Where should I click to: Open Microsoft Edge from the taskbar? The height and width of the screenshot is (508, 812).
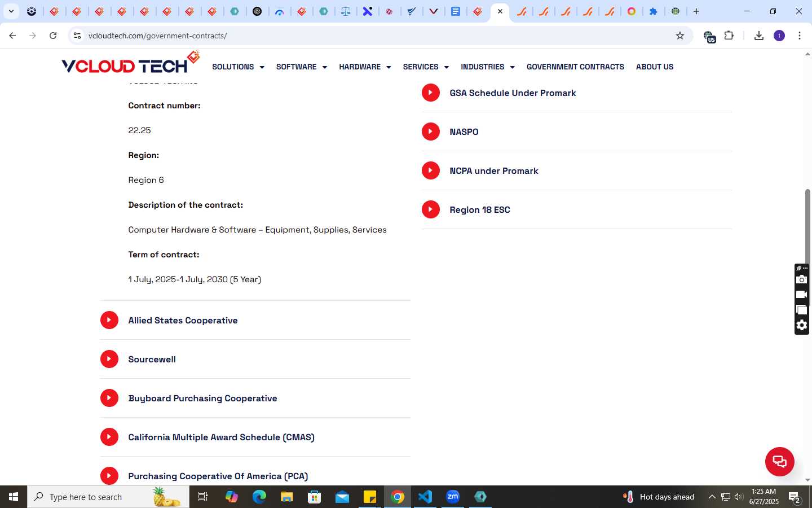click(x=259, y=497)
